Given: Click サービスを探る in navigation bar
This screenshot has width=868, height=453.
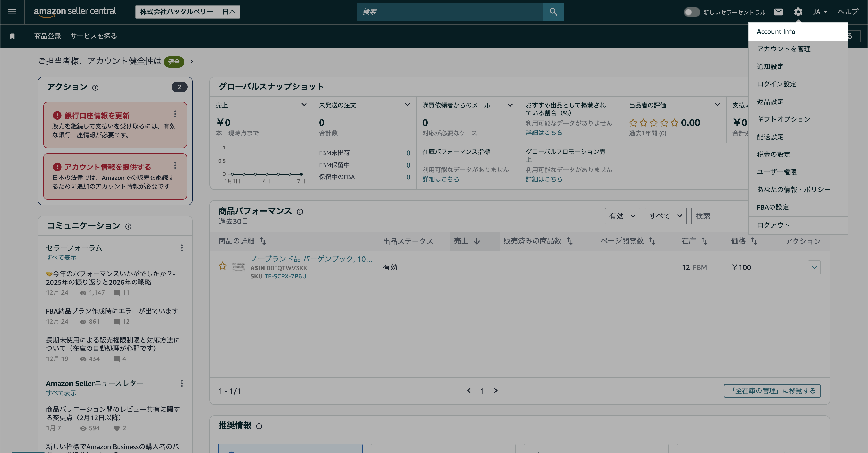Looking at the screenshot, I should pyautogui.click(x=94, y=36).
